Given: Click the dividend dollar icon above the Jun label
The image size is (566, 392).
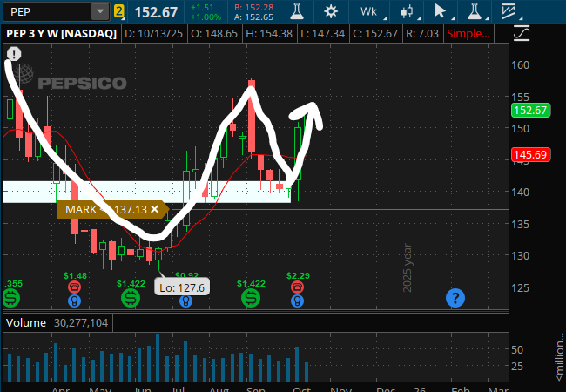Looking at the screenshot, I should [x=131, y=298].
